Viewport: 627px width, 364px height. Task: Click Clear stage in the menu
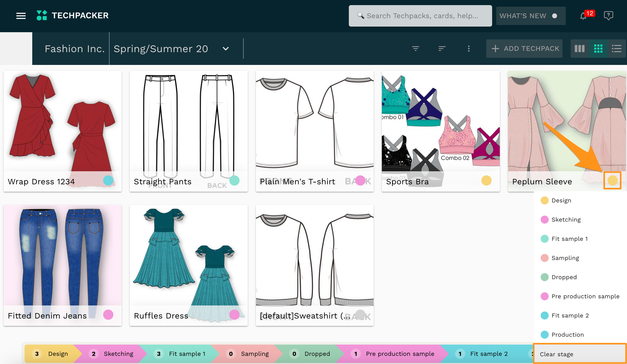[x=556, y=354]
